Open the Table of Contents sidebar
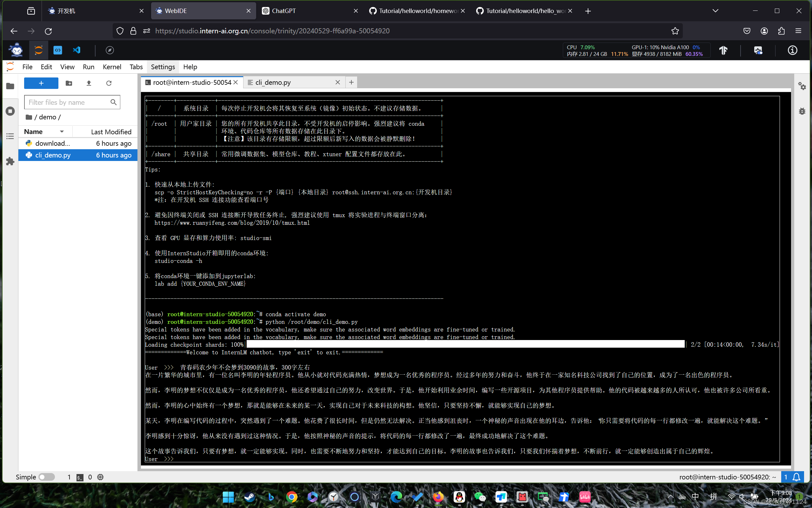The width and height of the screenshot is (812, 508). point(10,136)
